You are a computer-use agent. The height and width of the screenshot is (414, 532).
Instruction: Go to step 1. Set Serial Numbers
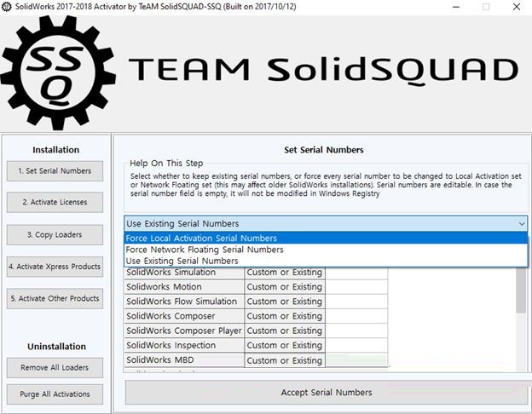55,170
